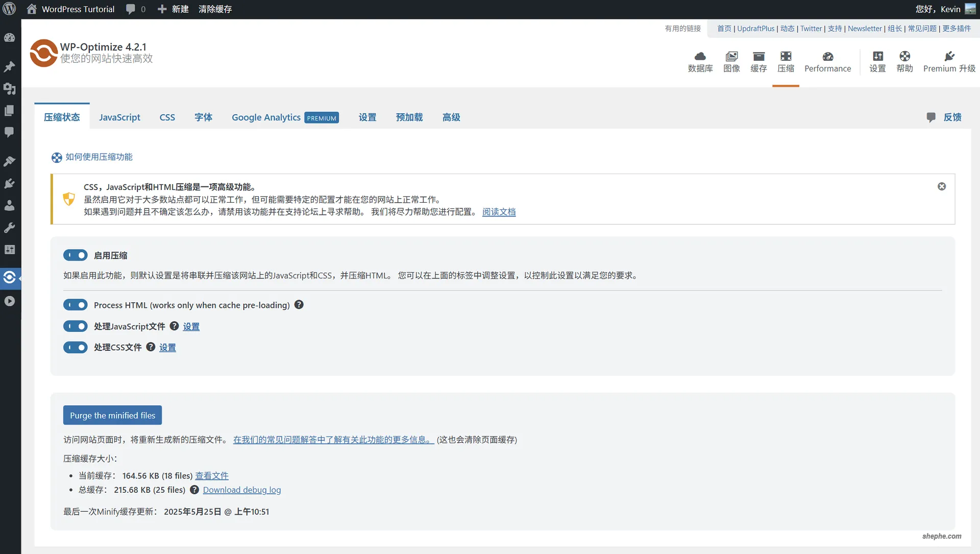Image resolution: width=980 pixels, height=554 pixels.
Task: Disable the 启用压缩 switch
Action: coord(75,255)
